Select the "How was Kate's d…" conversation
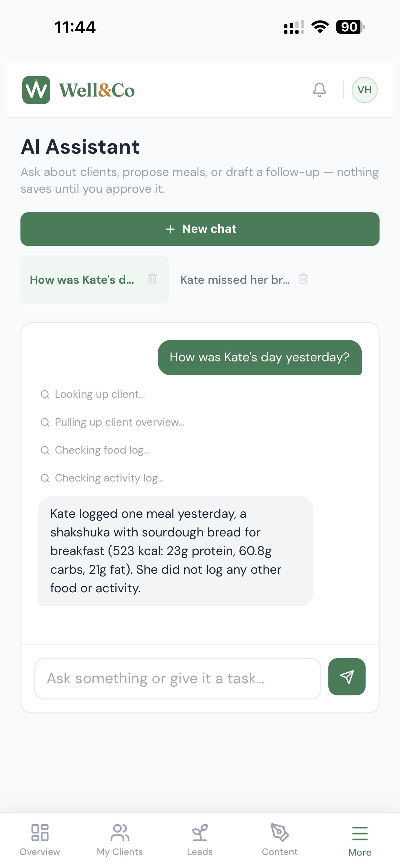 coord(82,280)
